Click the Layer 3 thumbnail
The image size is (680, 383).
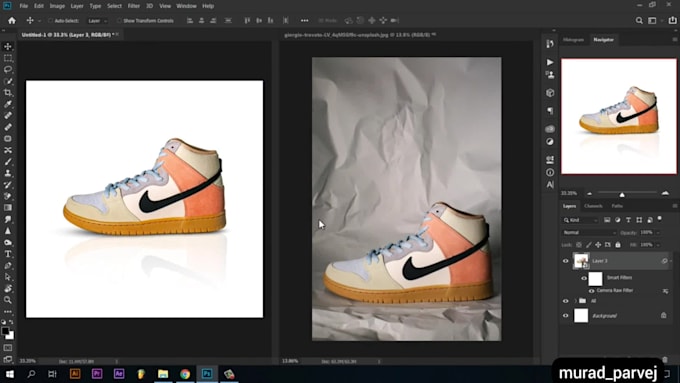point(581,261)
